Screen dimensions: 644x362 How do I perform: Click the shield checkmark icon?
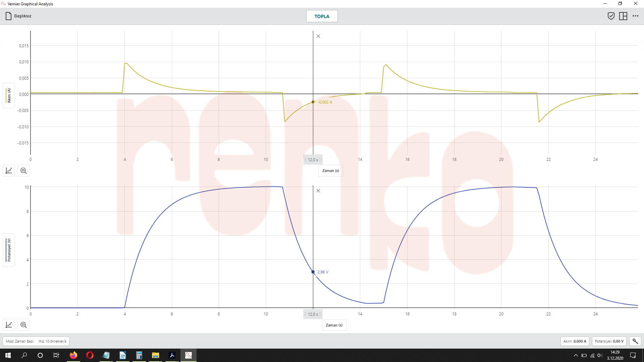611,16
